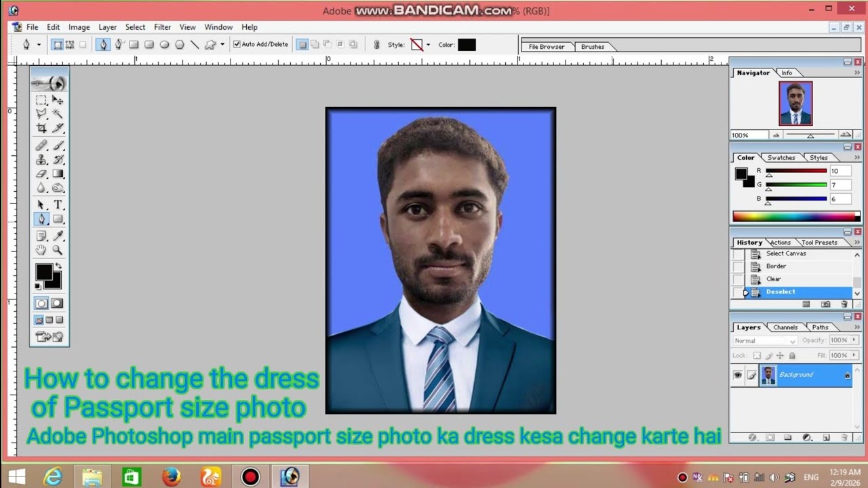Screen dimensions: 868x488
Task: Open the Layer menu
Action: pyautogui.click(x=108, y=27)
